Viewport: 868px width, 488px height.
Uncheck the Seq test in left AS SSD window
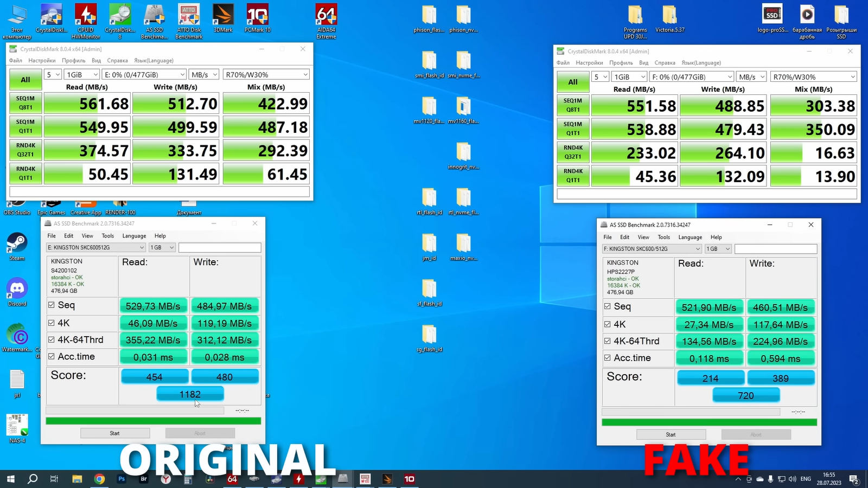coord(52,305)
